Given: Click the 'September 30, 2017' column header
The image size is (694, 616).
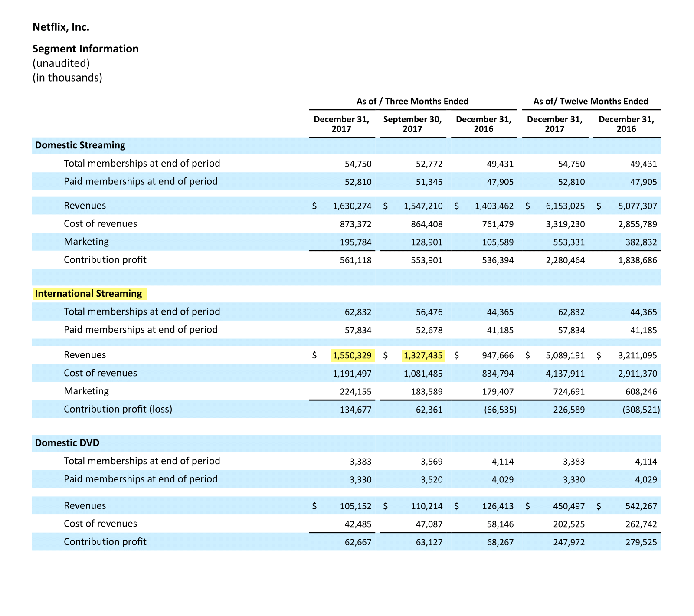Looking at the screenshot, I should pyautogui.click(x=412, y=124).
